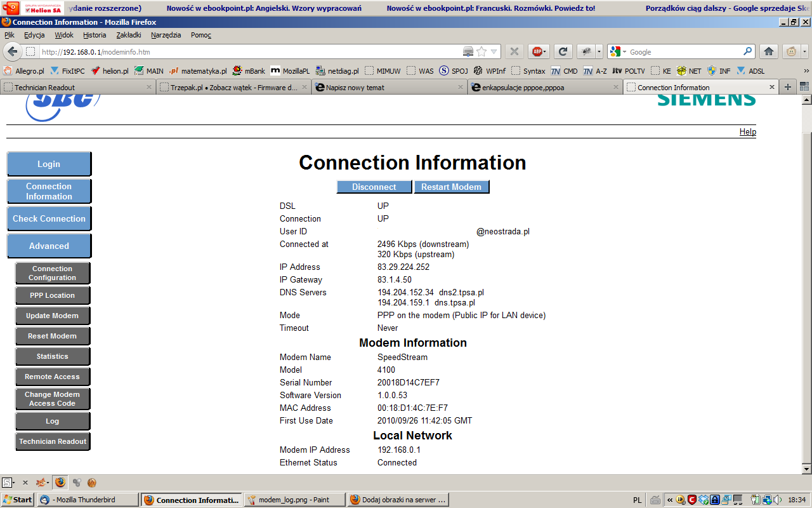
Task: Click the speaker icon in system tray
Action: (778, 499)
